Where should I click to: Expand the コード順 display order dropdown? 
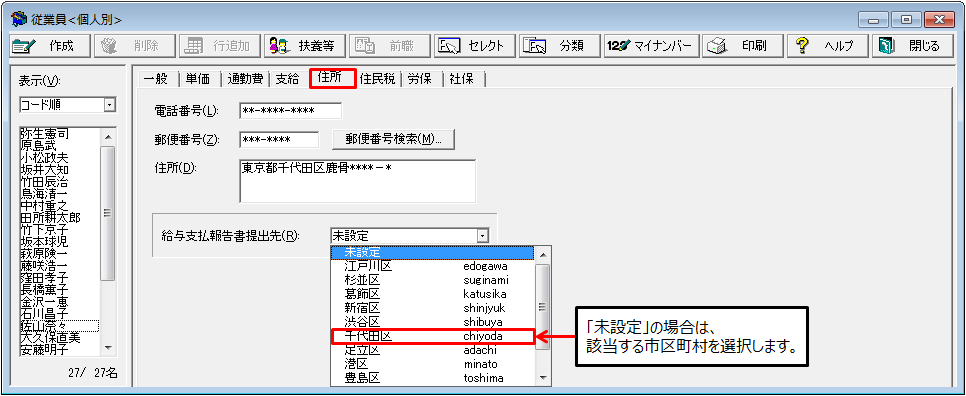click(110, 105)
